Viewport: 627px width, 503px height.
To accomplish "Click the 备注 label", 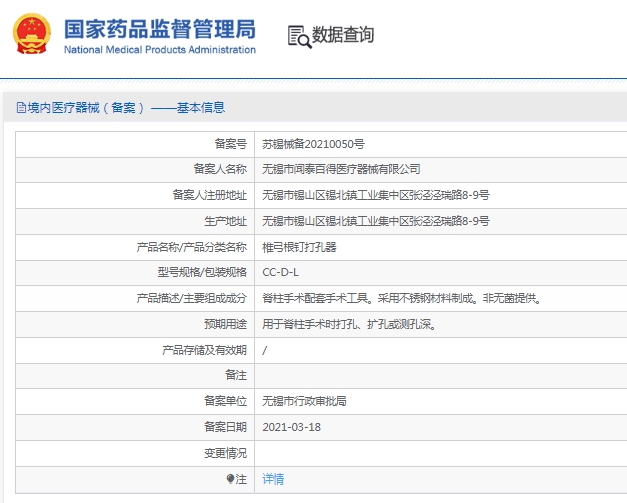I will point(236,375).
